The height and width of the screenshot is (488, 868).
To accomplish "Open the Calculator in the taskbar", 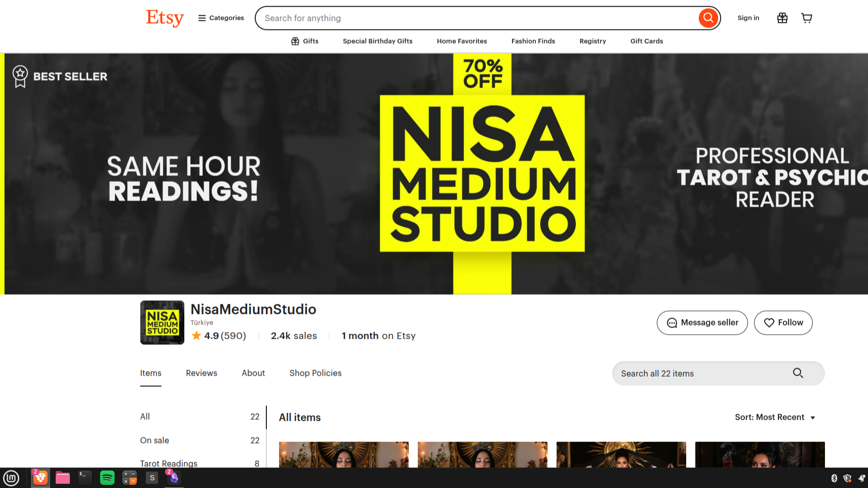I will [x=130, y=478].
